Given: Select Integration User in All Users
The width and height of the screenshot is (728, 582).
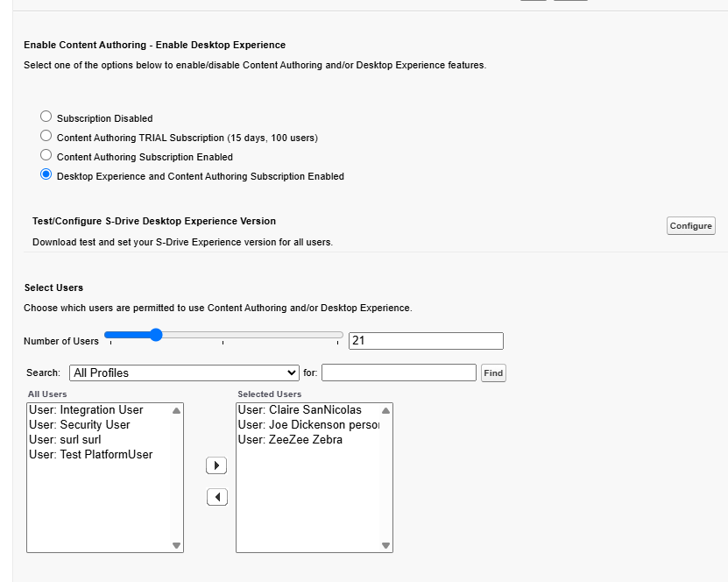Looking at the screenshot, I should (86, 410).
